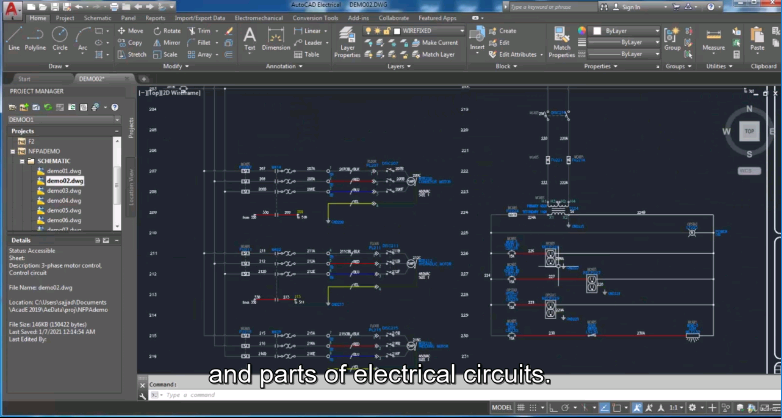The width and height of the screenshot is (782, 418).
Task: Toggle layer on/off lightbulb in Layers panel
Action: click(x=369, y=30)
